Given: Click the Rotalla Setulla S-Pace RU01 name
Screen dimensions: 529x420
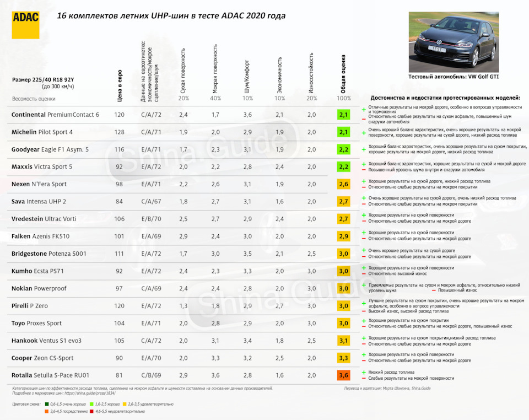Looking at the screenshot, I should [x=51, y=375].
